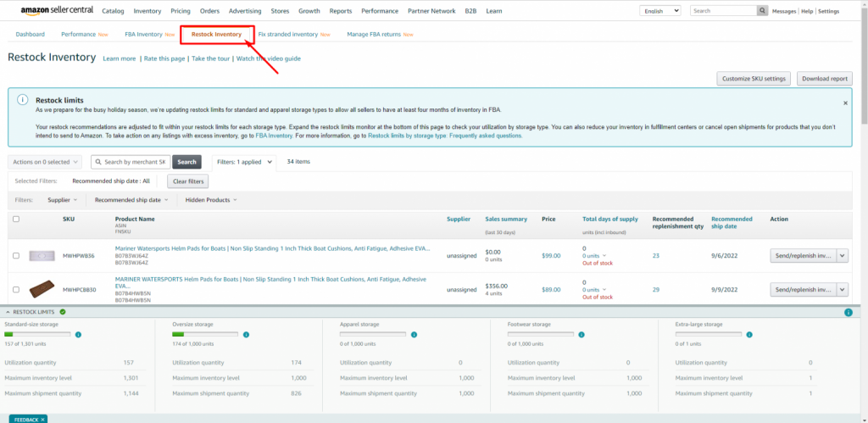Click the Download report button
868x423 pixels.
tap(824, 79)
